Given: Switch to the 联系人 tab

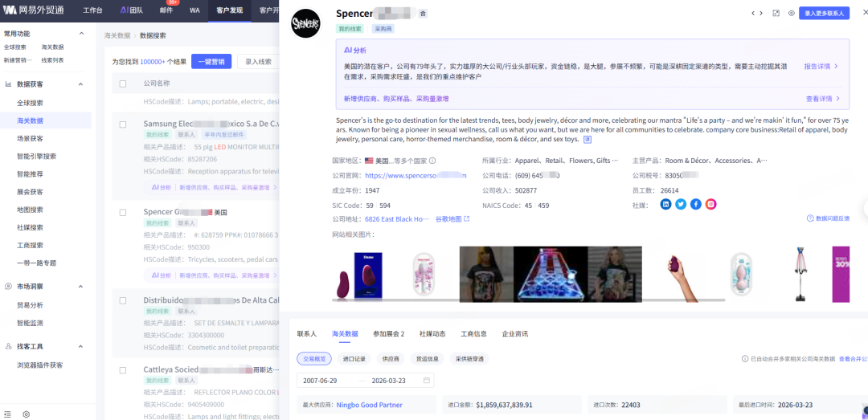Looking at the screenshot, I should pyautogui.click(x=306, y=333).
